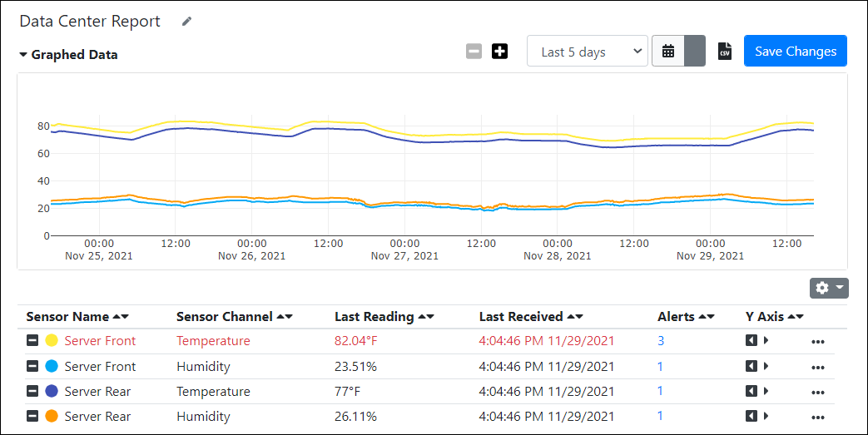
Task: Open three-dots menu for Server Front Temperature
Action: click(x=817, y=341)
